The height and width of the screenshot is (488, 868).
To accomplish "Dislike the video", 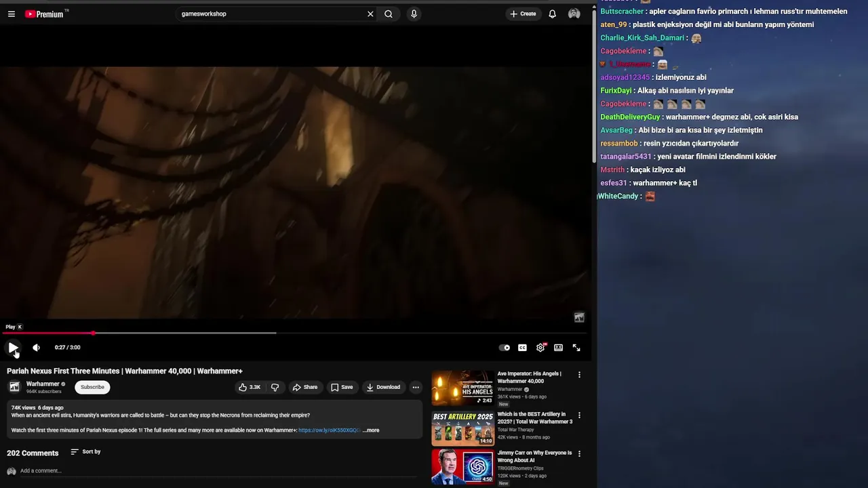I will click(275, 387).
